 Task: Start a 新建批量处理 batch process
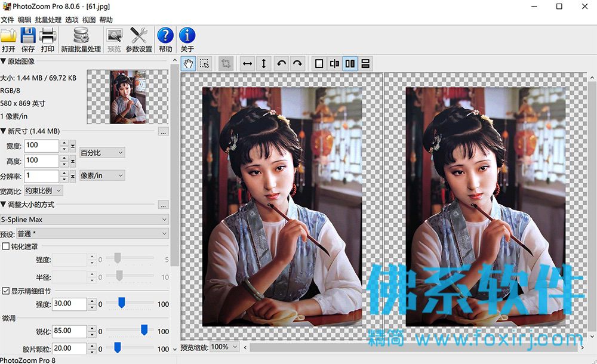pyautogui.click(x=81, y=39)
